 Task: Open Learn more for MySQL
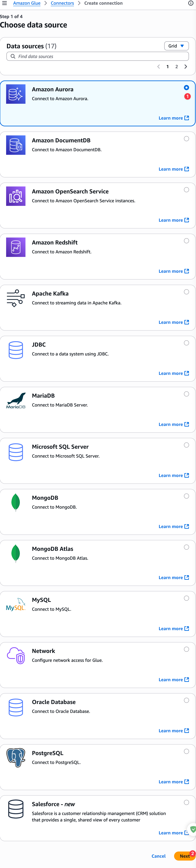tap(174, 628)
